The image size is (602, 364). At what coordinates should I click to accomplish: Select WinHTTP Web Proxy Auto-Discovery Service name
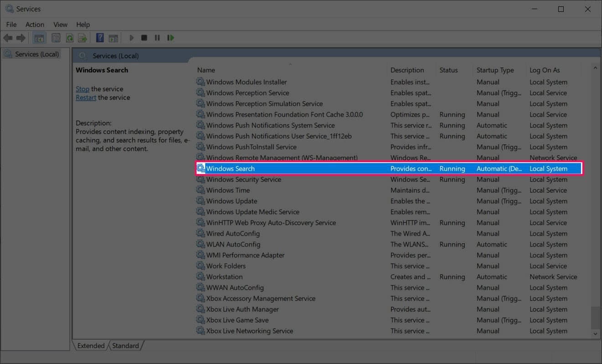[x=271, y=223]
